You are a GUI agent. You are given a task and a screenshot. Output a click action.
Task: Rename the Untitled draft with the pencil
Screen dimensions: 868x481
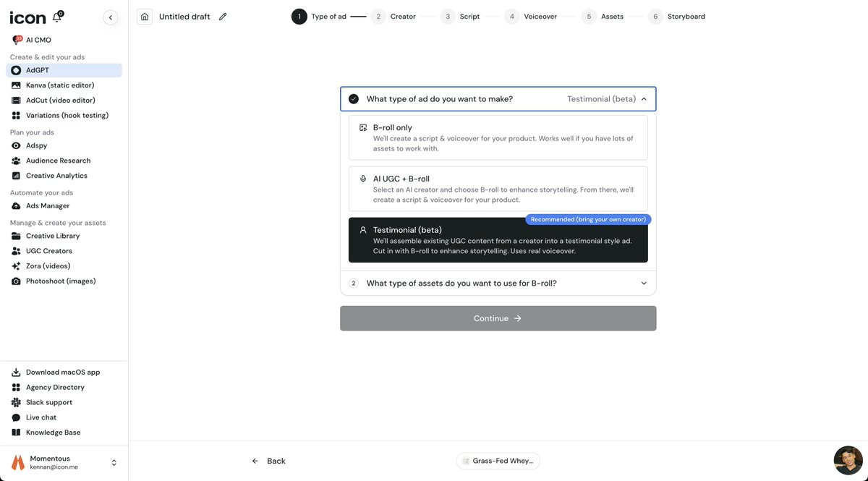(221, 15)
